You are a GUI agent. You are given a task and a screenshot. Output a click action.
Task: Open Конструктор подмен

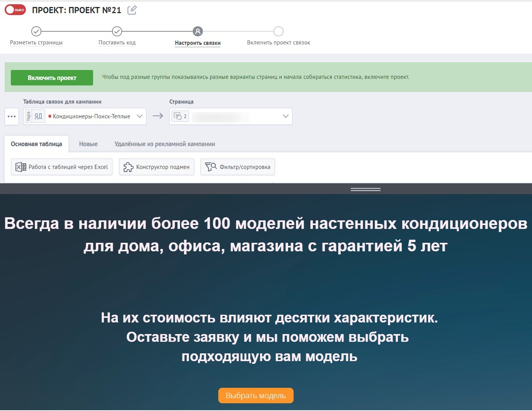[x=156, y=167]
